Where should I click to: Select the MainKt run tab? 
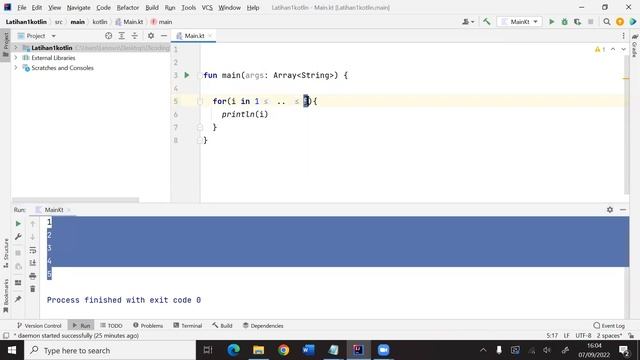tap(54, 210)
